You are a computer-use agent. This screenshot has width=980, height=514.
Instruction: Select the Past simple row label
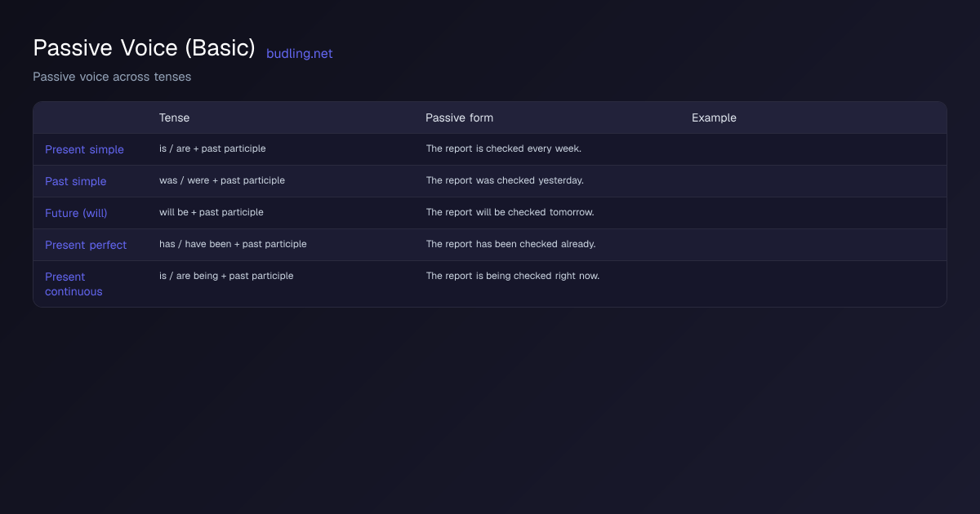tap(75, 181)
